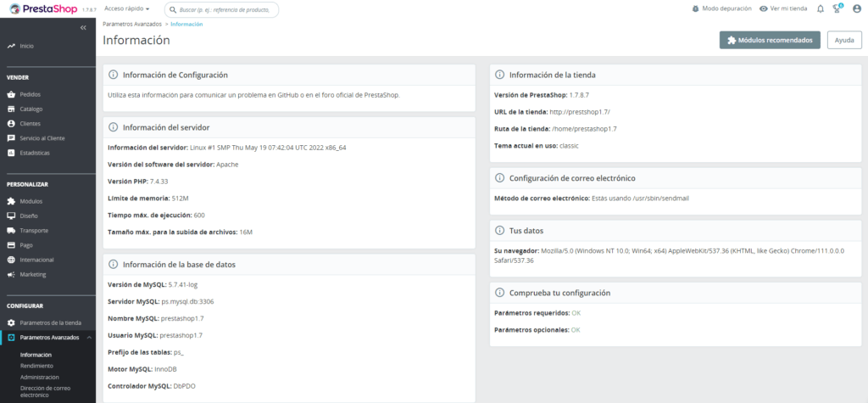Image resolution: width=868 pixels, height=403 pixels.
Task: Open the trophy merchant expertise icon
Action: pos(837,8)
